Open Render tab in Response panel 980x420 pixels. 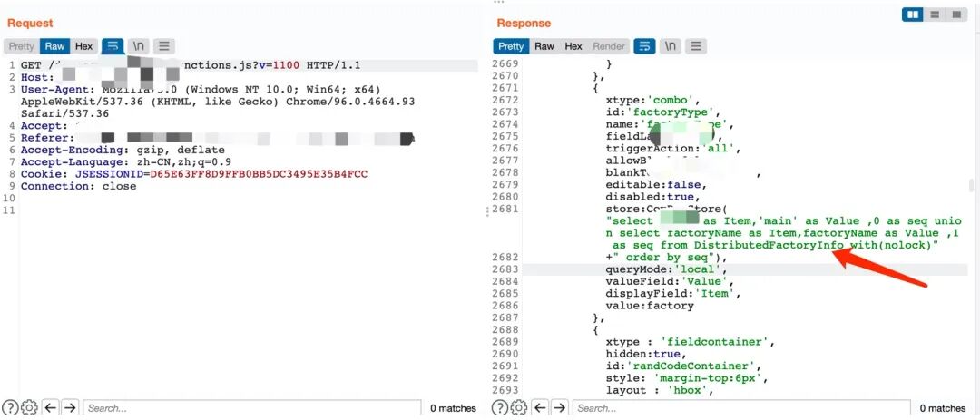tap(609, 46)
